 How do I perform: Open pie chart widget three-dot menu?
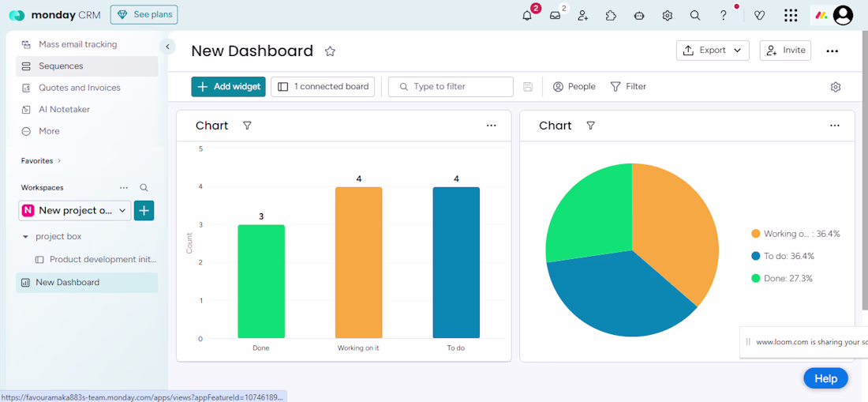point(835,126)
